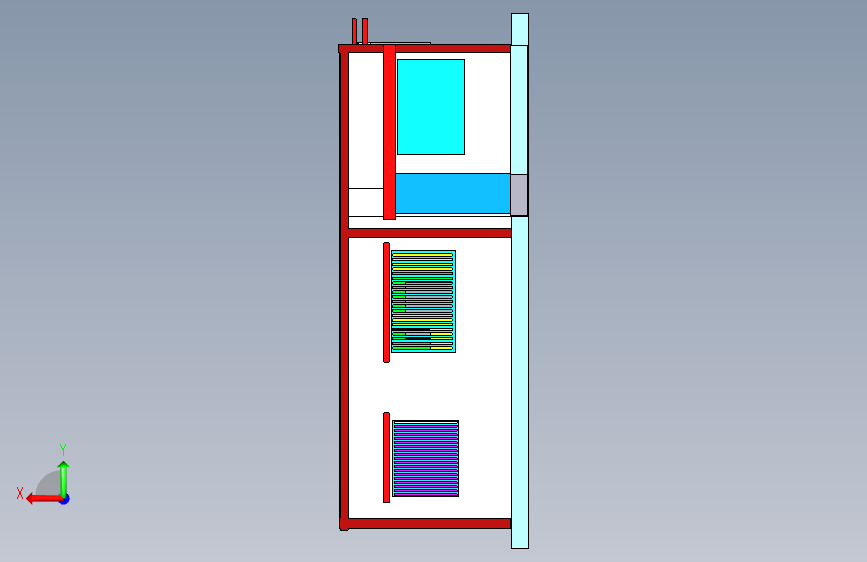Select the tall red vertical bar beside cyan panel
Image resolution: width=867 pixels, height=562 pixels.
tap(389, 132)
